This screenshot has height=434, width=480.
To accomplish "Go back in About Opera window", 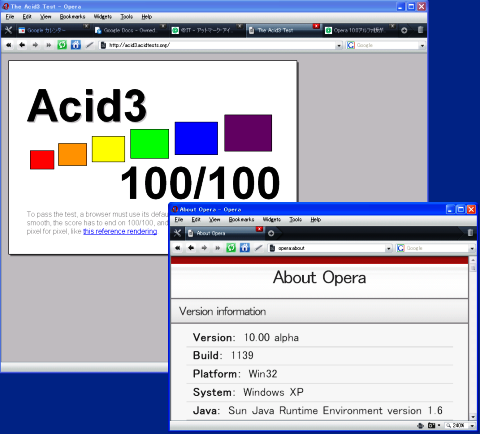I will (191, 248).
